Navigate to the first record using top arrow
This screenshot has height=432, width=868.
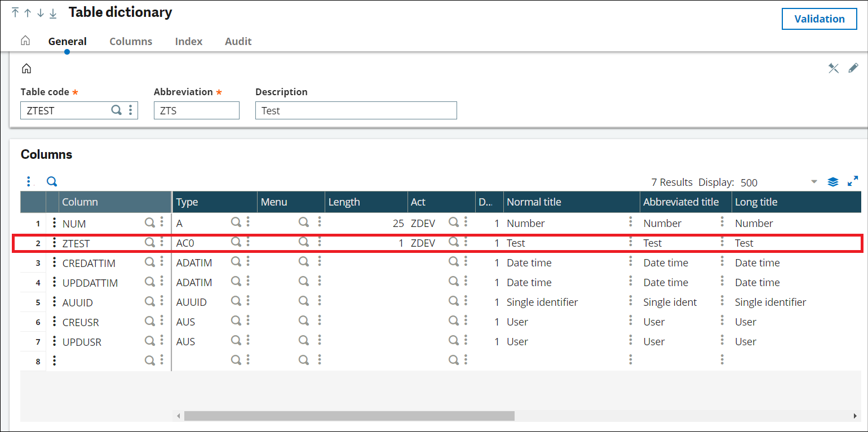coord(14,12)
